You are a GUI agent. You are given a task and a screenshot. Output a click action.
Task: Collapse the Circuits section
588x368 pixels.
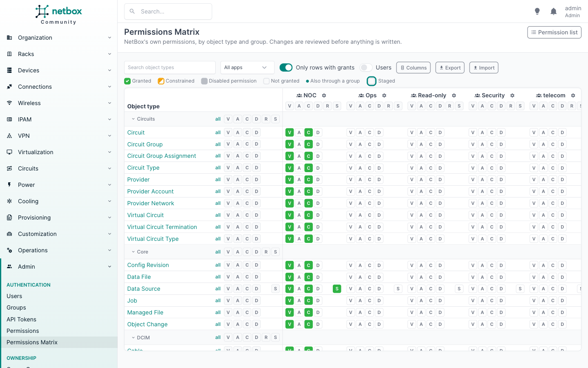[133, 119]
